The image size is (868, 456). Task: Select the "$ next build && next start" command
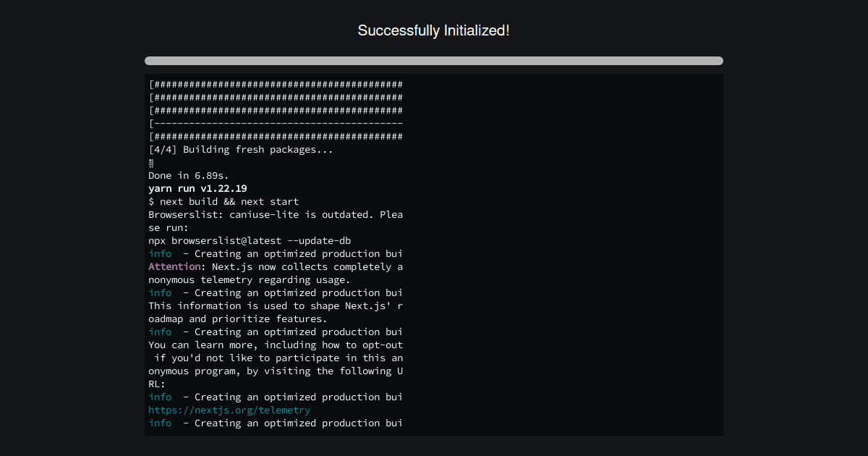coord(224,202)
